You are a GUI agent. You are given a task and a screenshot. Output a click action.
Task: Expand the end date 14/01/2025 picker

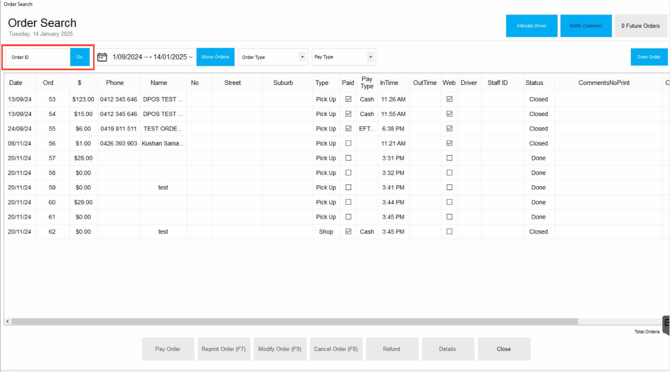191,57
